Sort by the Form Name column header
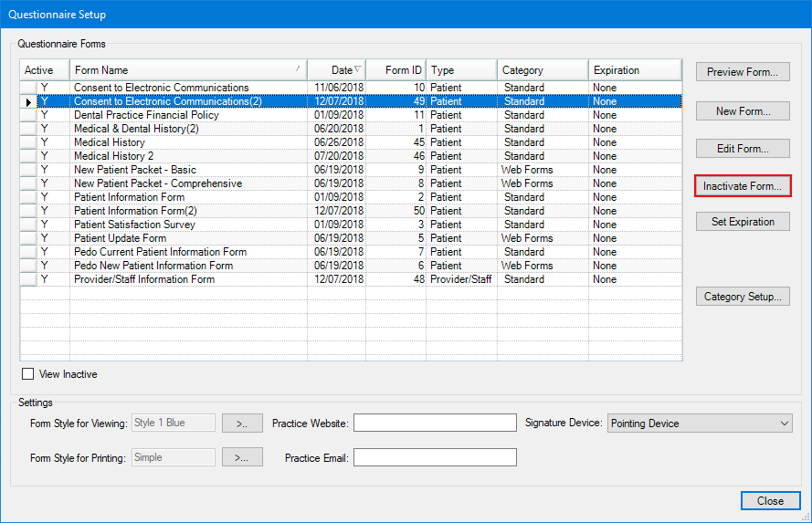812x523 pixels. click(187, 70)
